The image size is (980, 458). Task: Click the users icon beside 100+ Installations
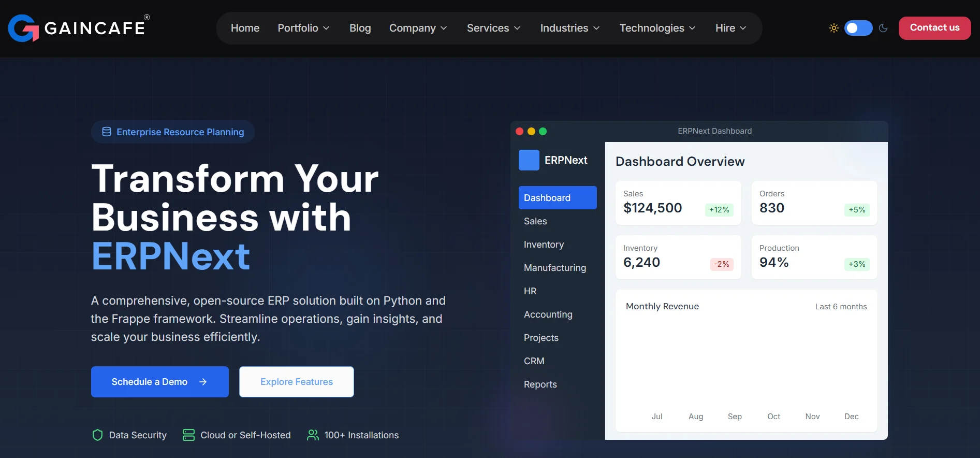tap(313, 435)
